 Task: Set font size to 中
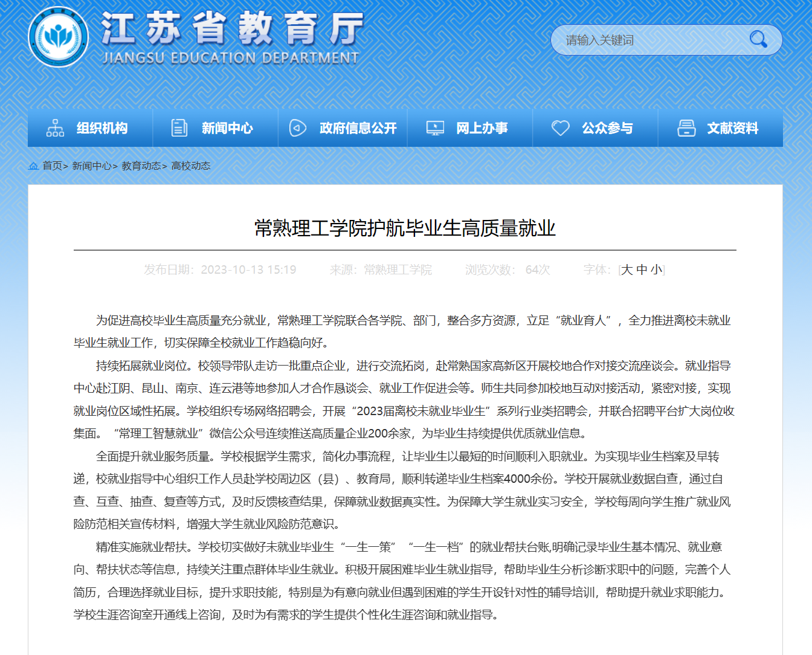642,269
